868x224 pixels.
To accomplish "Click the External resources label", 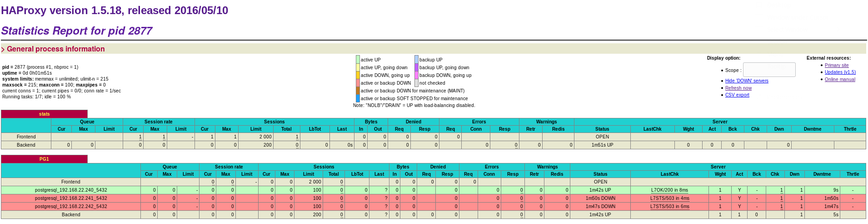I will [x=828, y=58].
